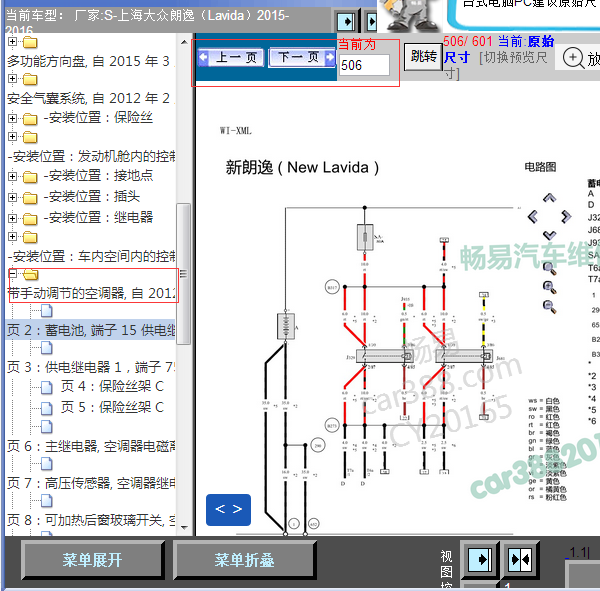The width and height of the screenshot is (600, 591).
Task: Open 页 2：蓄电池, 端子 15 page
Action: click(91, 330)
